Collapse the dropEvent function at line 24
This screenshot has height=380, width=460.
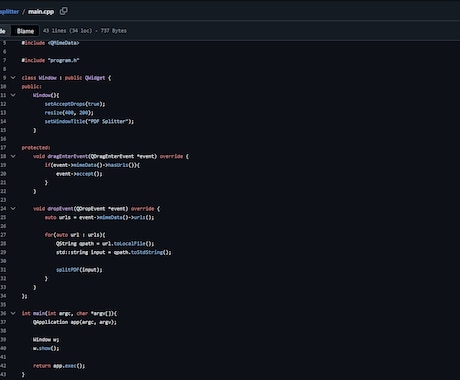click(x=13, y=208)
